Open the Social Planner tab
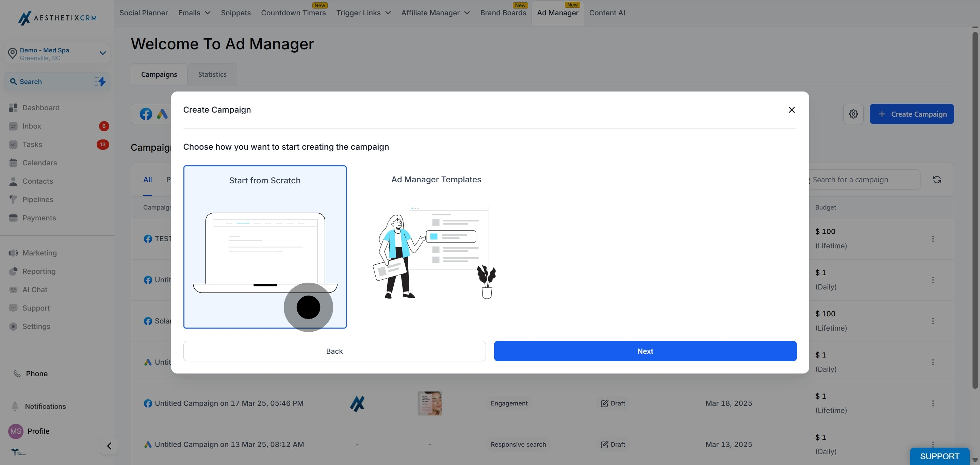The image size is (980, 465). (143, 13)
